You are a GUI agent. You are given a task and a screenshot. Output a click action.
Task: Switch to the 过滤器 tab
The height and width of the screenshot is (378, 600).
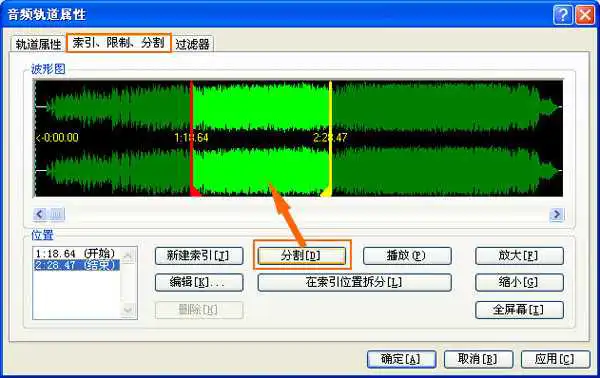192,44
